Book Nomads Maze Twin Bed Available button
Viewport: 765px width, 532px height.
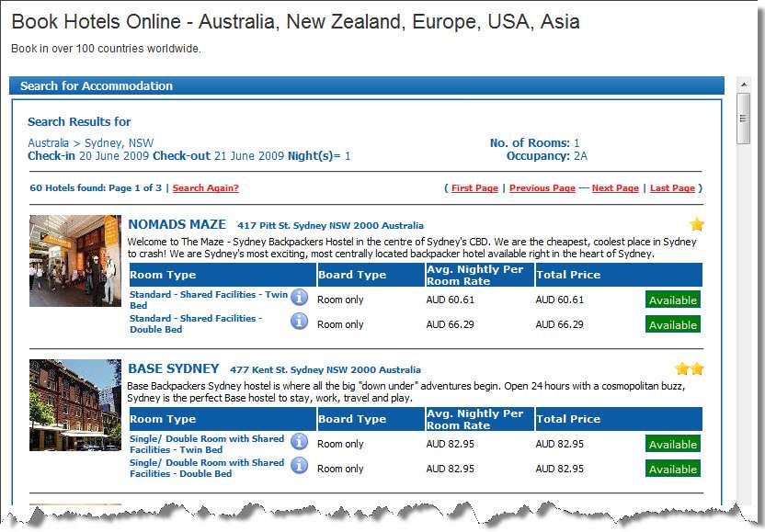point(672,300)
